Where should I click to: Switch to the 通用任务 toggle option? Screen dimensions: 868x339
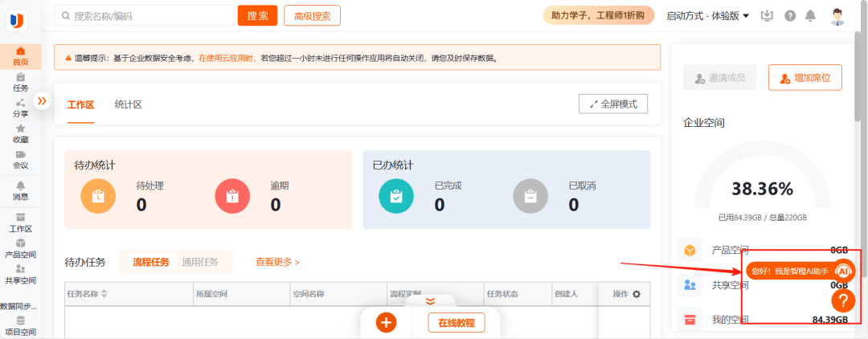click(x=200, y=262)
